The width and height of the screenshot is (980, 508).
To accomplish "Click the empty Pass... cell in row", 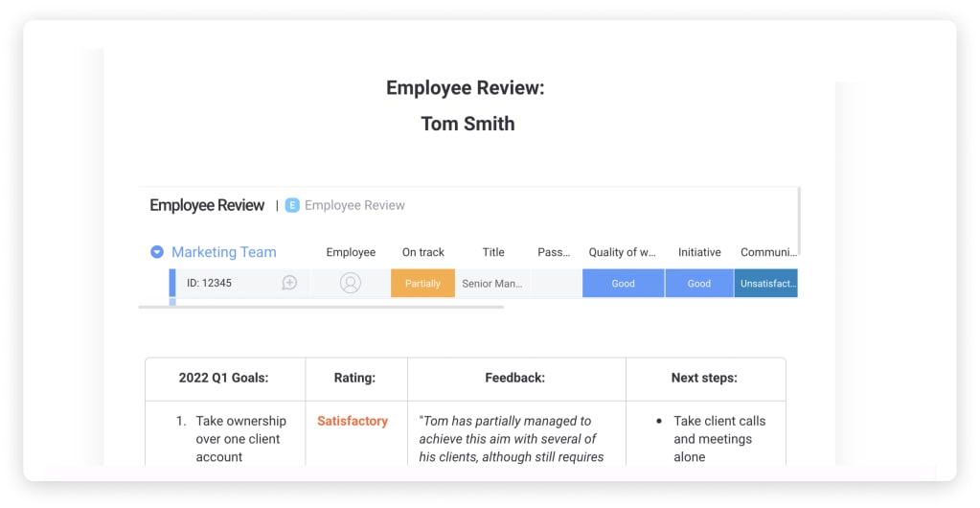I will [x=557, y=284].
